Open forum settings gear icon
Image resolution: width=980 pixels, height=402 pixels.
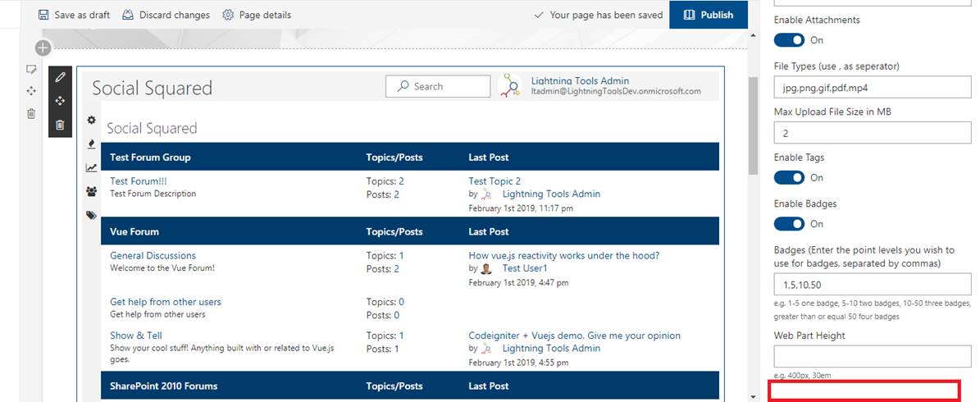[x=91, y=121]
